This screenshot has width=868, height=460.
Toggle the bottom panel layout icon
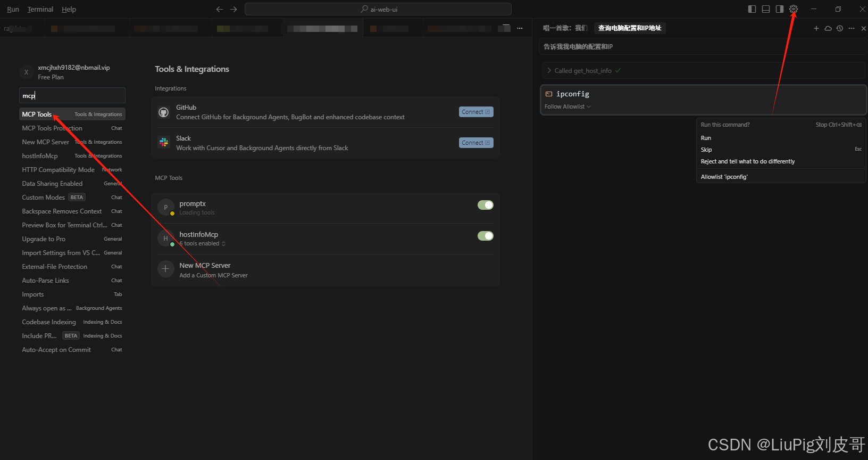766,9
